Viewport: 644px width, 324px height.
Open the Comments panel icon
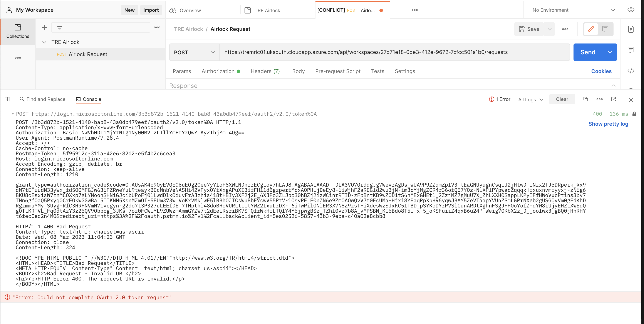click(631, 50)
